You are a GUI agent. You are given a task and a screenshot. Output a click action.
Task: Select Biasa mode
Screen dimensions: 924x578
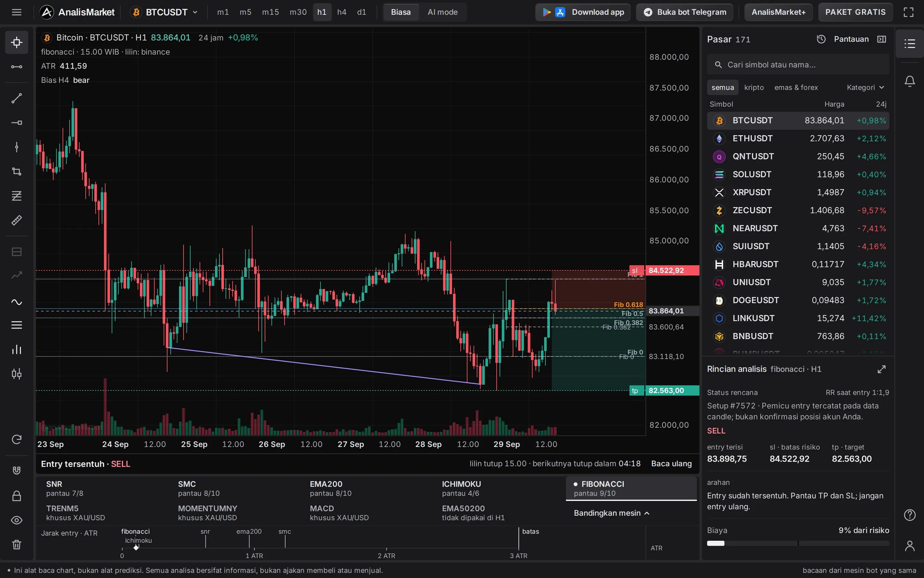[401, 12]
